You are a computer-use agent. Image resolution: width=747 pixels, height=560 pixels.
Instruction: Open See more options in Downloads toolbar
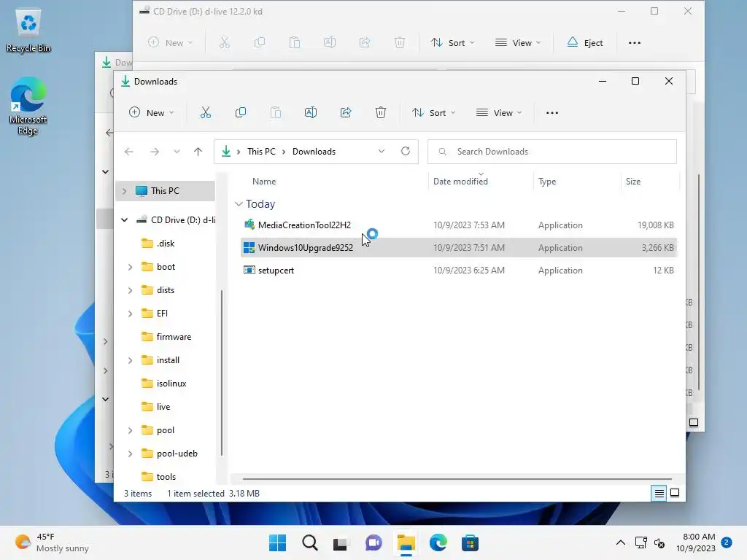[x=552, y=113]
